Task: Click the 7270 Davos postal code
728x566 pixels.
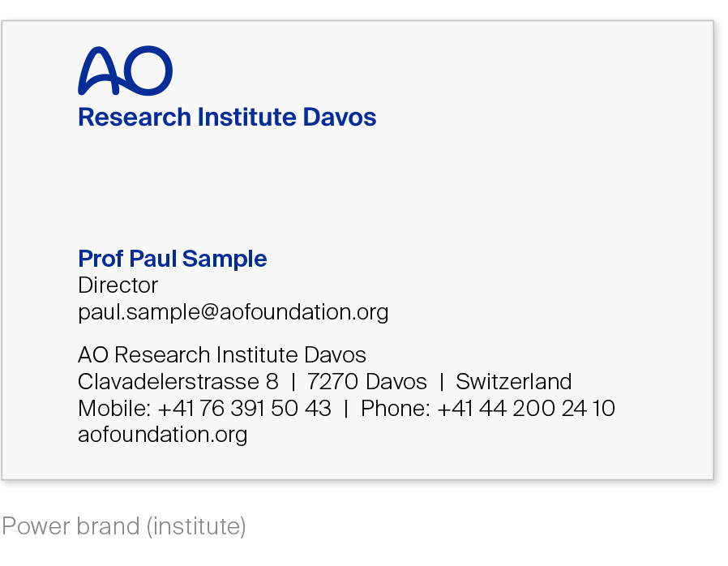Action: click(366, 382)
